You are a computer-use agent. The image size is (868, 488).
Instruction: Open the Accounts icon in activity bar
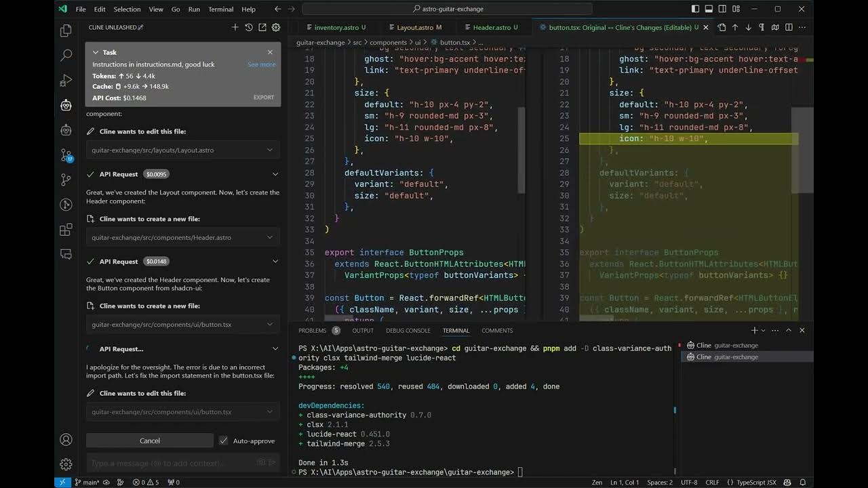tap(66, 439)
